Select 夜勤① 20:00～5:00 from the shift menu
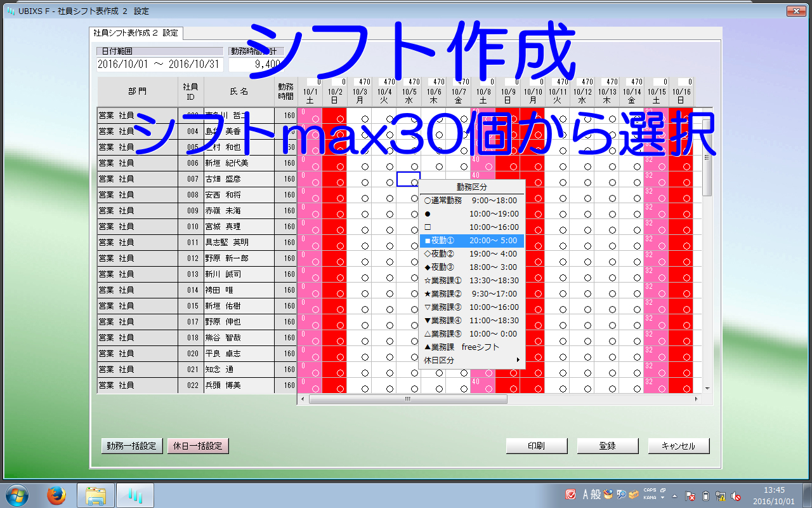 pos(472,241)
